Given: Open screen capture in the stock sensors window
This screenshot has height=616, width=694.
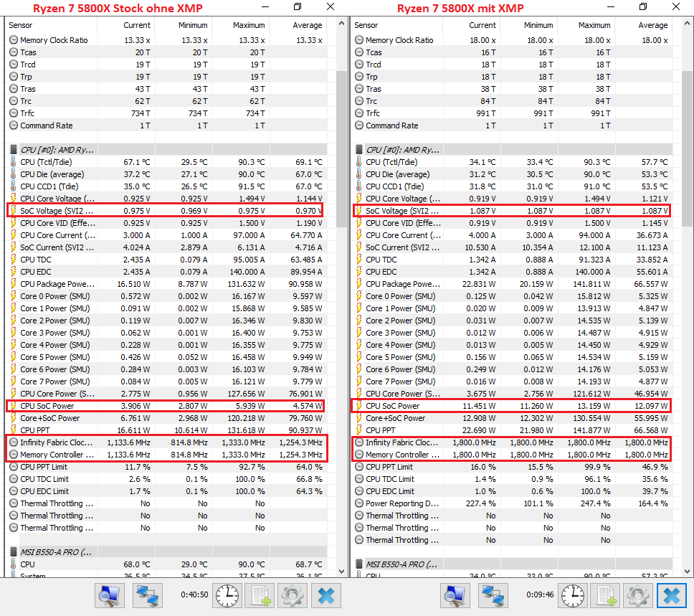Looking at the screenshot, I should (109, 595).
